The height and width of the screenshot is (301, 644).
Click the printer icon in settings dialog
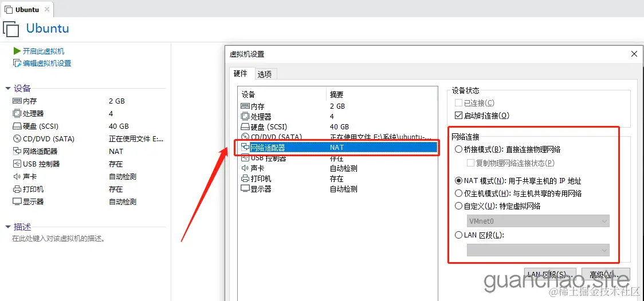245,179
